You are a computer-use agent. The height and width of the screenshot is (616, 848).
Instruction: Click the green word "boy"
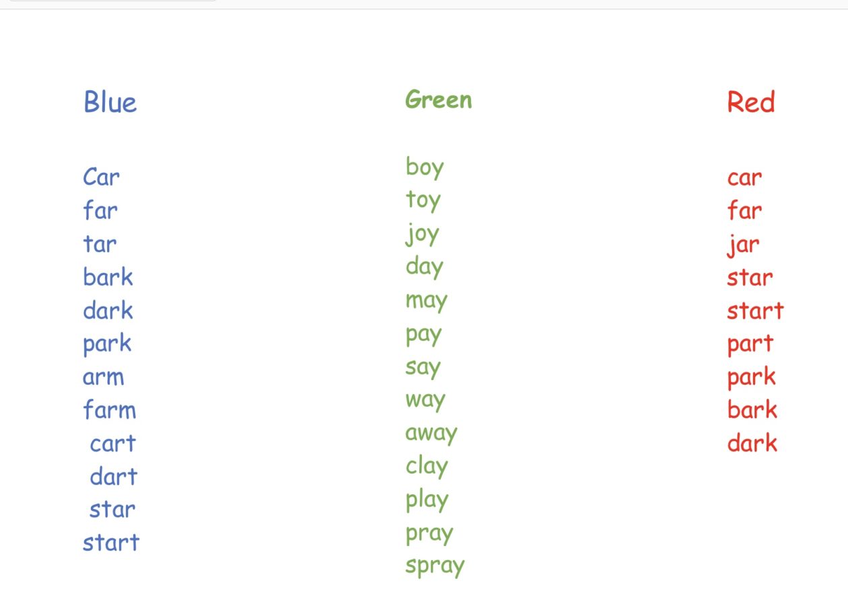(x=425, y=167)
